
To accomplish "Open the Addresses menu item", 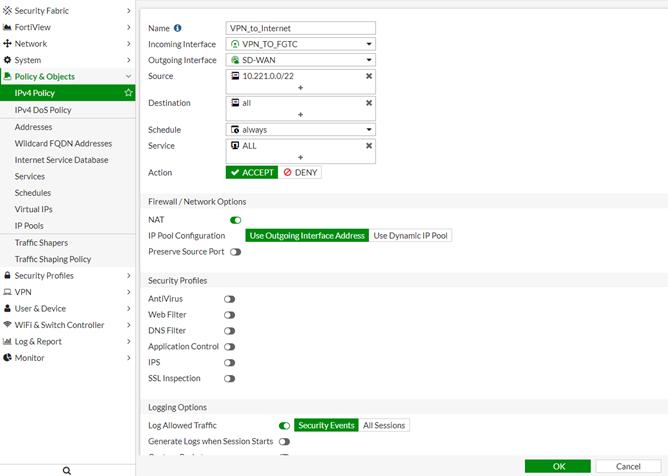I will (34, 127).
